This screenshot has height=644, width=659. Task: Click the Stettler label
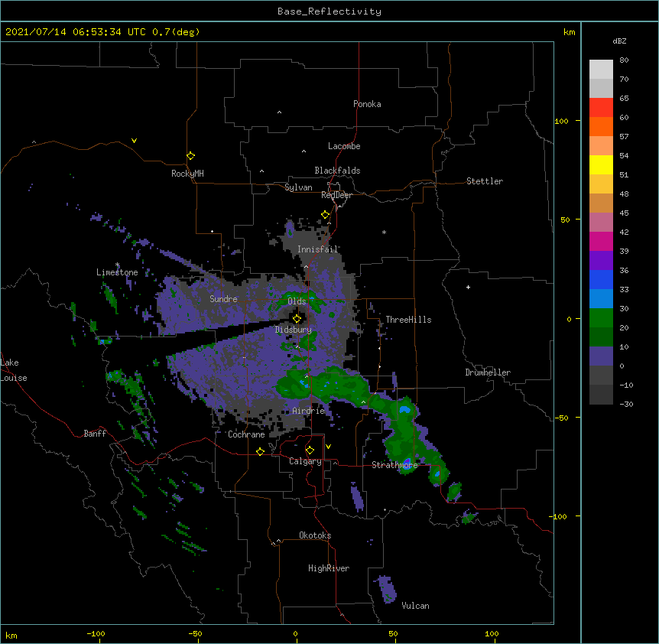[x=485, y=181]
